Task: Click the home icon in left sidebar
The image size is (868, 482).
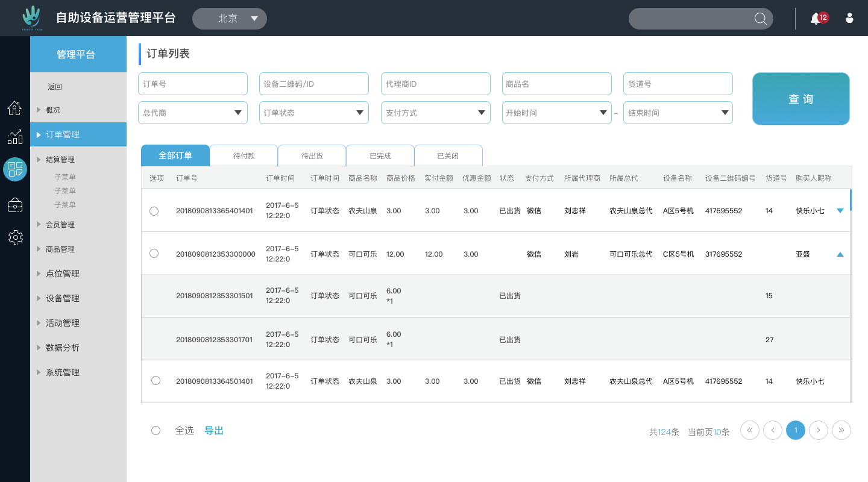Action: click(x=14, y=108)
